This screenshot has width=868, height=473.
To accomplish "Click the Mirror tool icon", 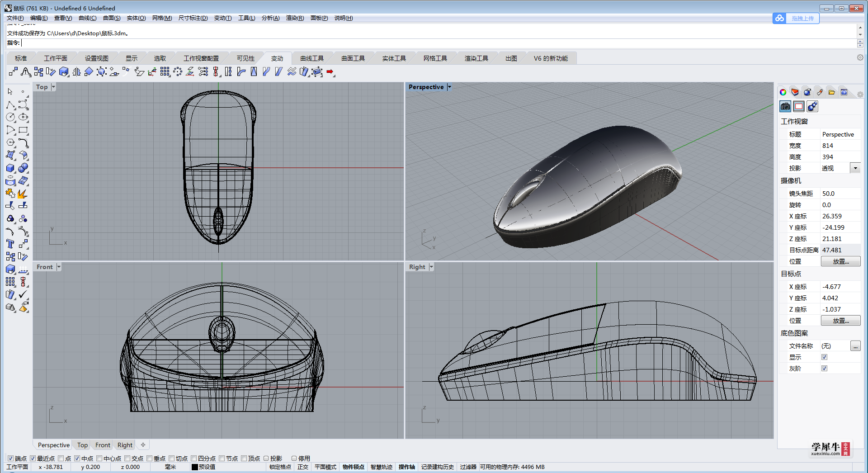I will [x=76, y=72].
